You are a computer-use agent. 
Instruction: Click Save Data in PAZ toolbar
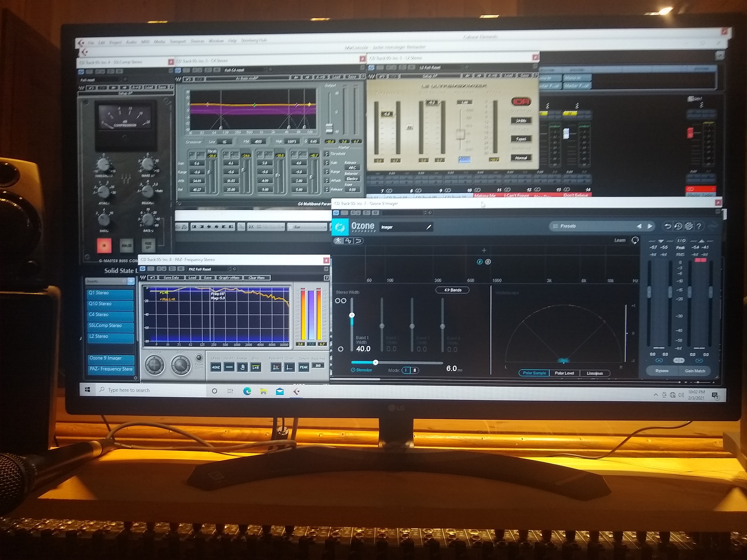pos(171,277)
